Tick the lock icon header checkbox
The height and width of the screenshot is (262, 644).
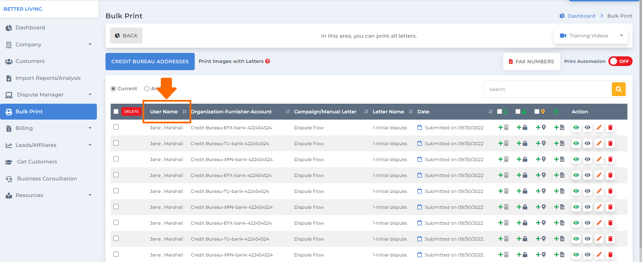click(x=518, y=111)
